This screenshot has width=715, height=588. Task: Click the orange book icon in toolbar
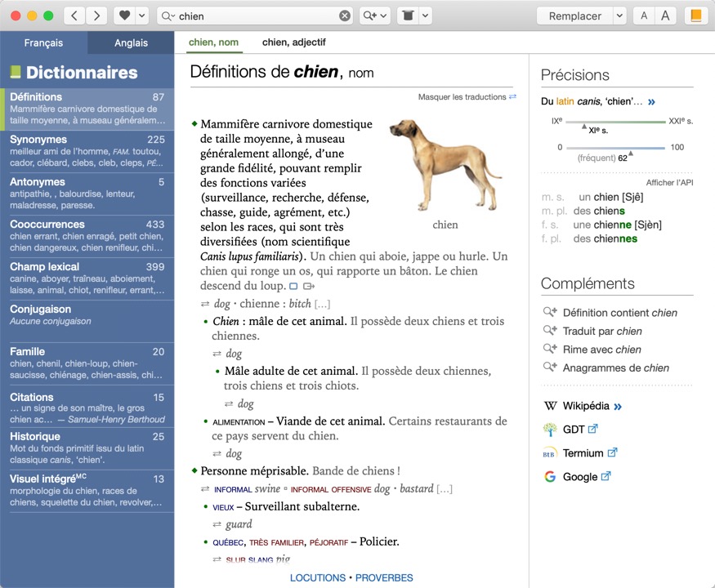point(696,16)
